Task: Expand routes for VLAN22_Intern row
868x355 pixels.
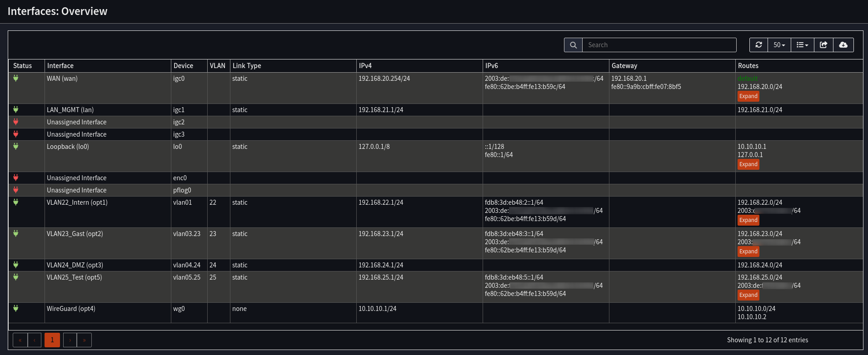Action: click(x=748, y=220)
